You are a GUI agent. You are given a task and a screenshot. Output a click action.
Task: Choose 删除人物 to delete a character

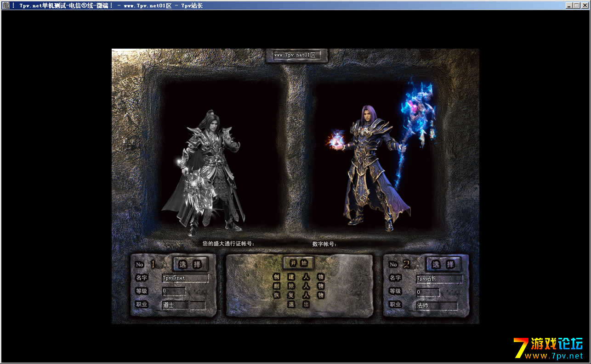(x=299, y=286)
